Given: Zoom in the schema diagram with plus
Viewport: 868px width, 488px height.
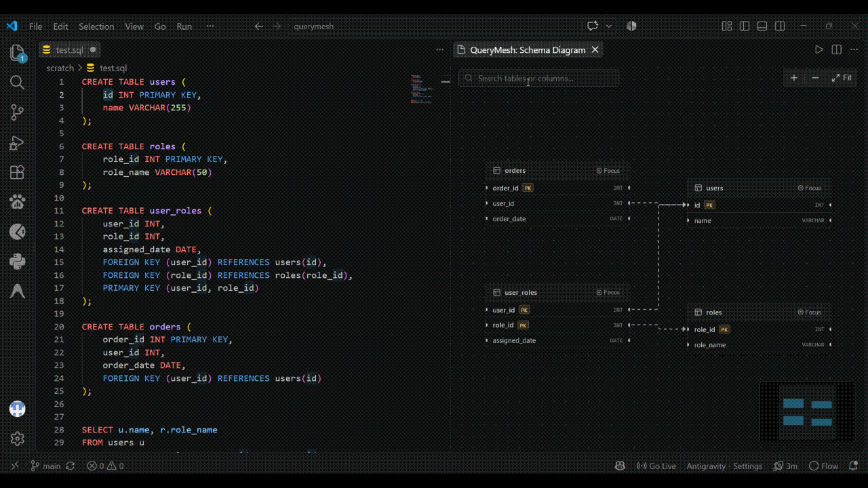Looking at the screenshot, I should 794,78.
